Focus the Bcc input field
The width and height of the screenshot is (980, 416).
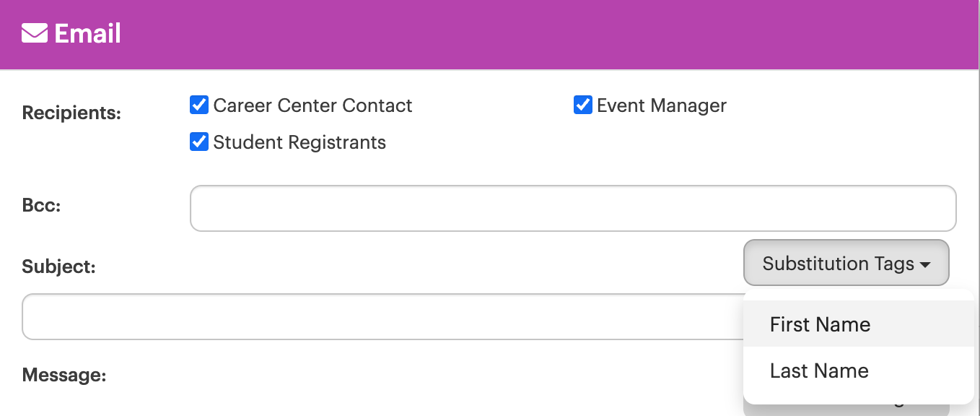pyautogui.click(x=573, y=209)
